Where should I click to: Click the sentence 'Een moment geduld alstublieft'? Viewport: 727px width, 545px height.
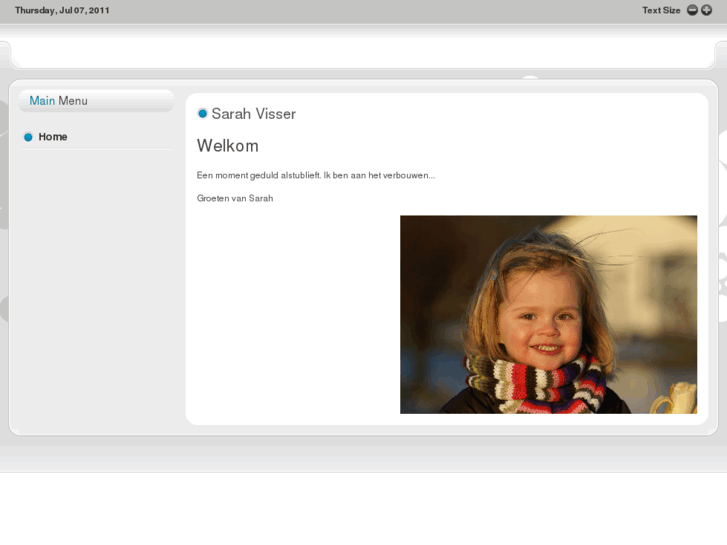click(258, 175)
